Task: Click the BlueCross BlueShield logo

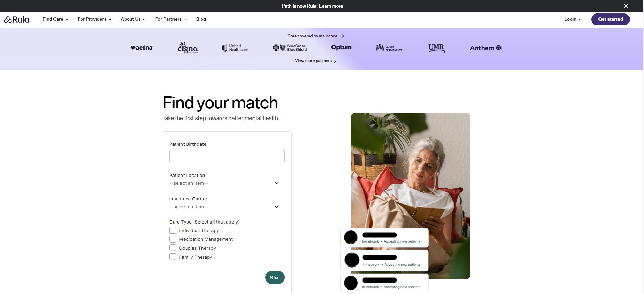Action: coord(289,48)
